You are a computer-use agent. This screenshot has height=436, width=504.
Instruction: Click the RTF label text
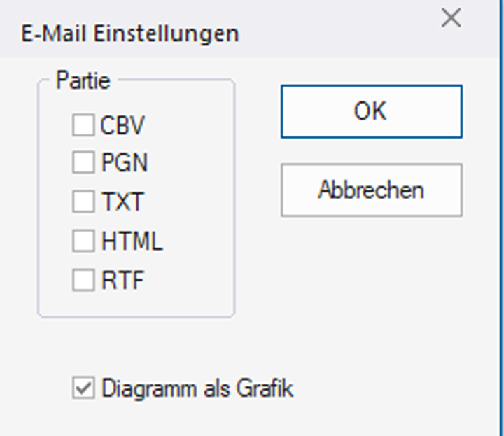[x=122, y=281]
